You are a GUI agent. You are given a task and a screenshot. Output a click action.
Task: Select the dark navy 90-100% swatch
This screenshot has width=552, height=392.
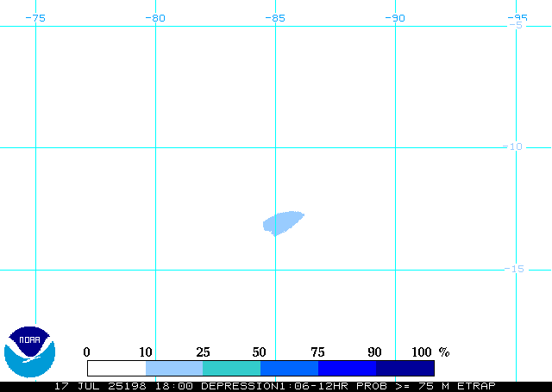405,368
